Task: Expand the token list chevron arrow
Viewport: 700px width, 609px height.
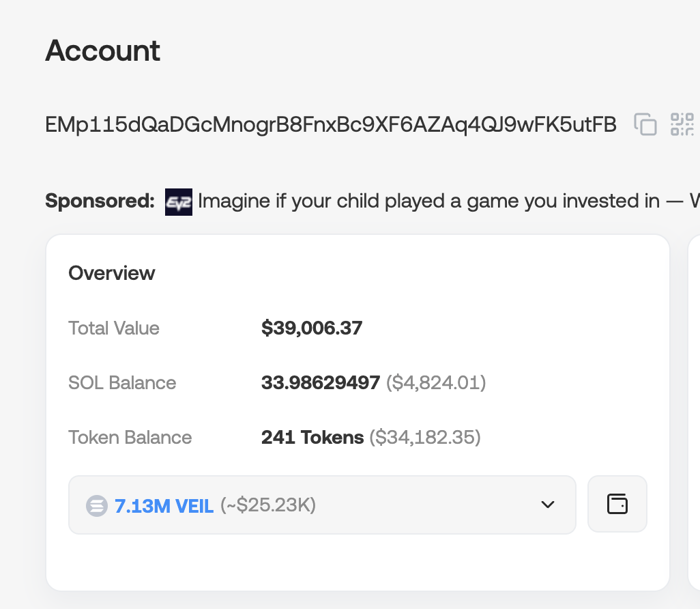Action: (x=547, y=505)
